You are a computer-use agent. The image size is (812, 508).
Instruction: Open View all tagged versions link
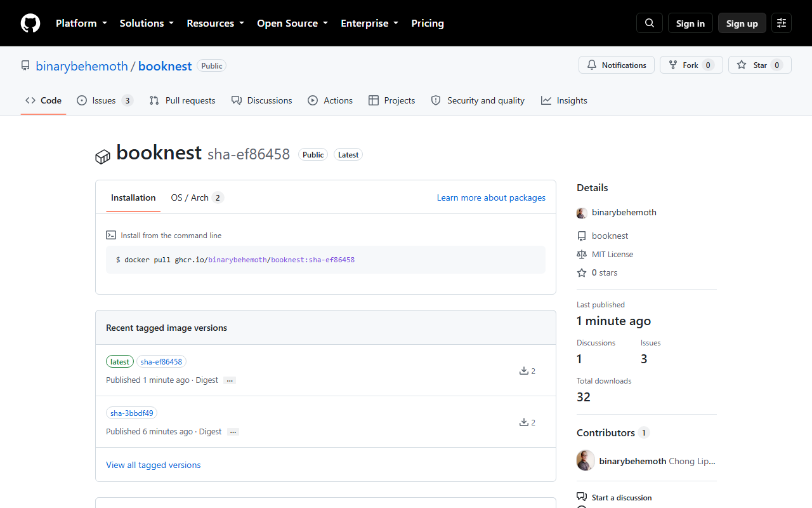tap(154, 465)
